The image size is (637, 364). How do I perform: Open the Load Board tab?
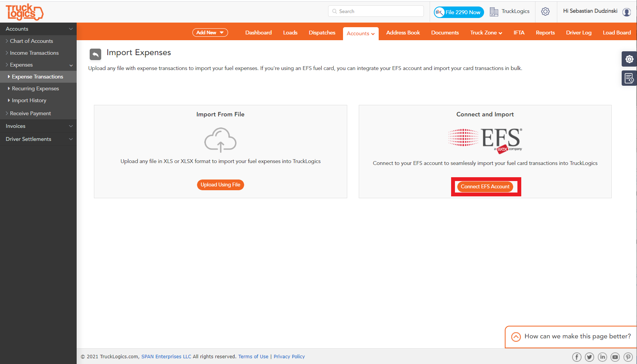[x=617, y=33]
